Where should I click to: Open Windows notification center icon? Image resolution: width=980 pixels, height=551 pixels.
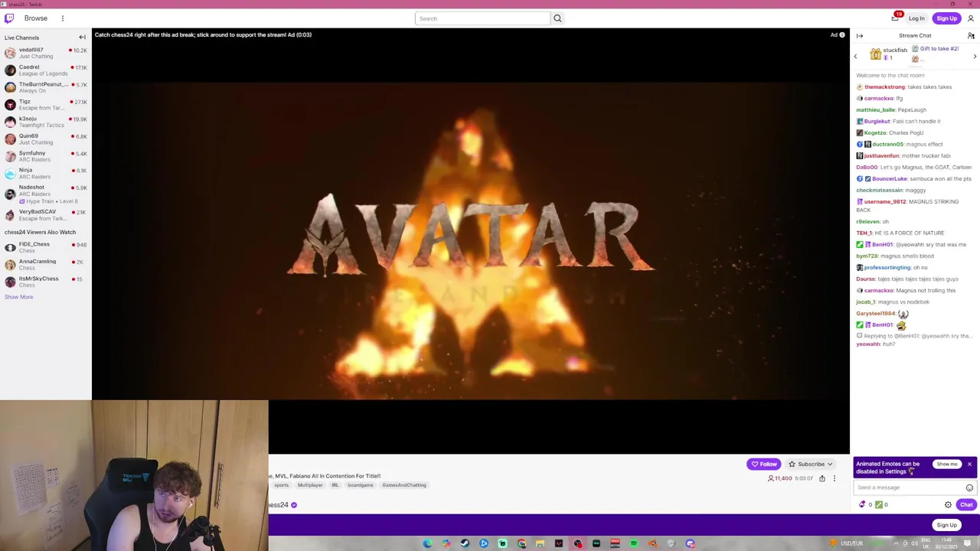(968, 543)
